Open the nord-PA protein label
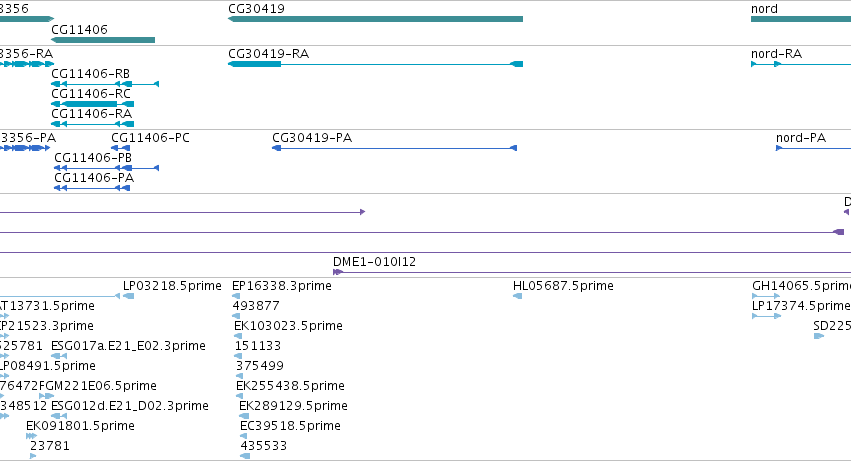Viewport: 851px width, 461px height. coord(801,138)
